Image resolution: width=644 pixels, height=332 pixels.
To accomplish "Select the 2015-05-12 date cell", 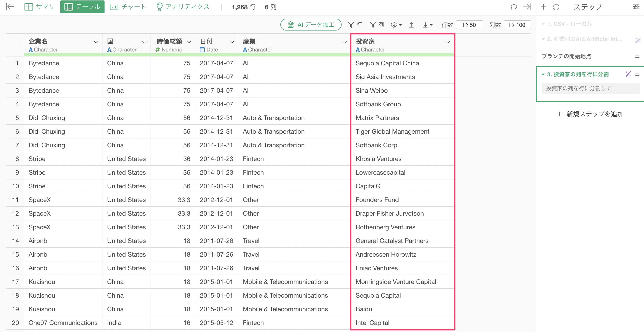I will tap(216, 323).
